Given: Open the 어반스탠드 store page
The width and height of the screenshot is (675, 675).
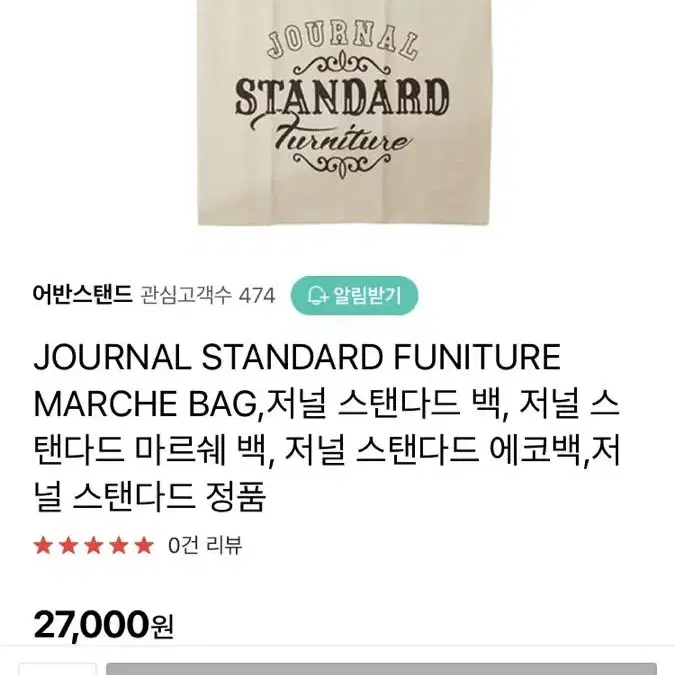Looking at the screenshot, I should coord(82,295).
